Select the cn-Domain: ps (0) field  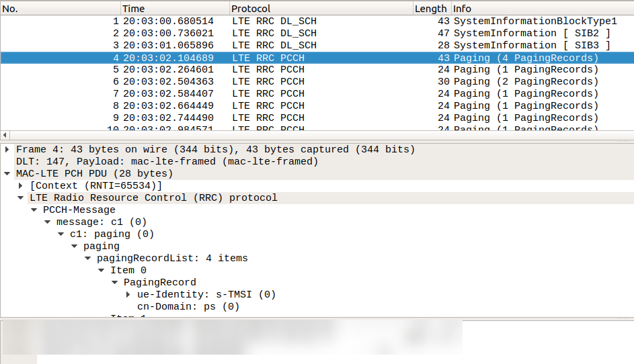point(188,306)
